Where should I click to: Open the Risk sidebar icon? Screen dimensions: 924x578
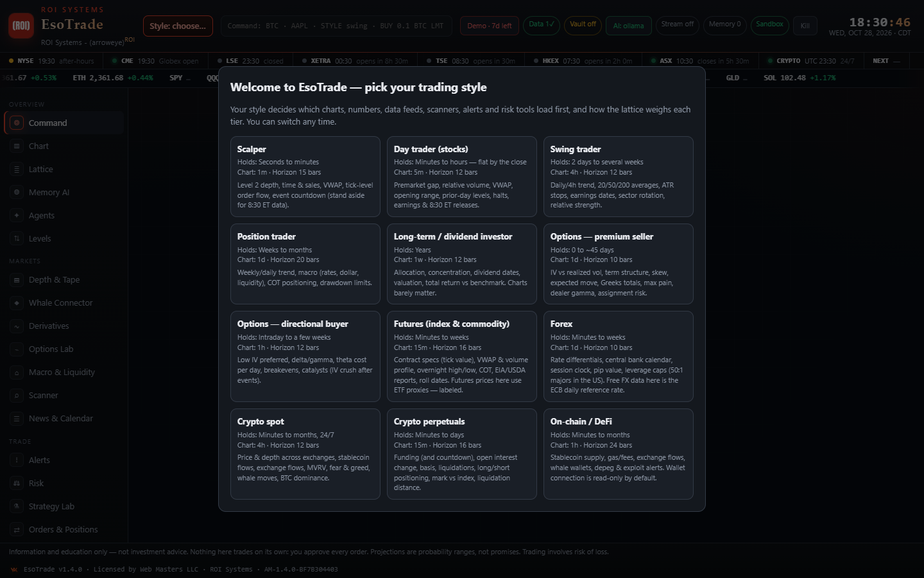pos(17,483)
